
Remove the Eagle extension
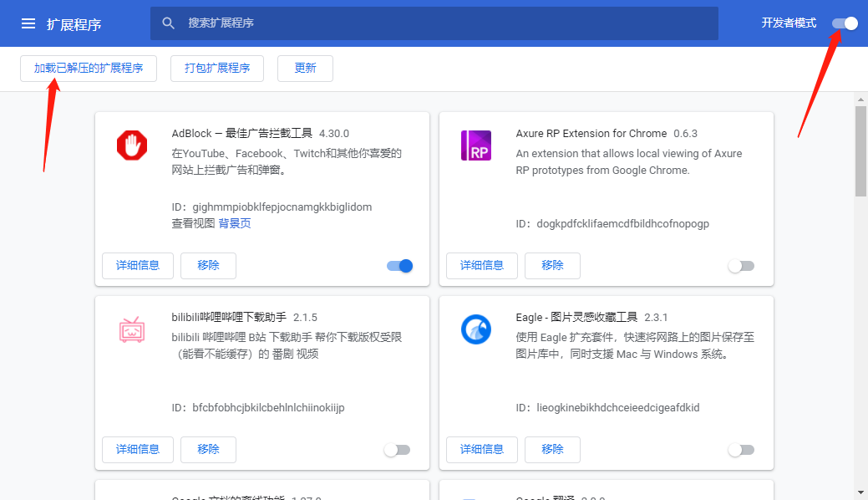[552, 450]
